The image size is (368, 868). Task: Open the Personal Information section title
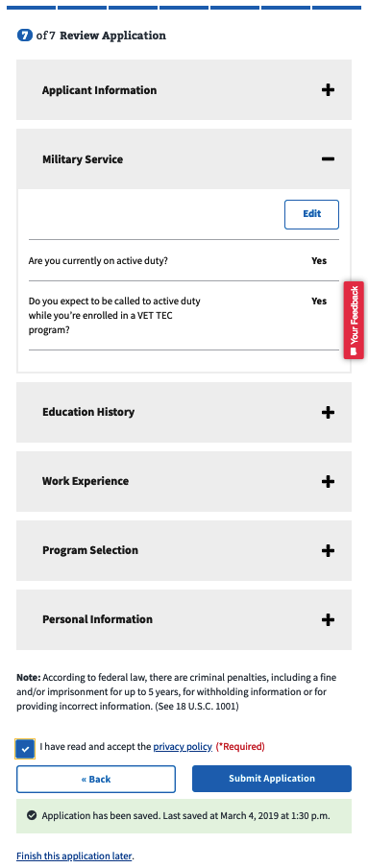tap(98, 619)
